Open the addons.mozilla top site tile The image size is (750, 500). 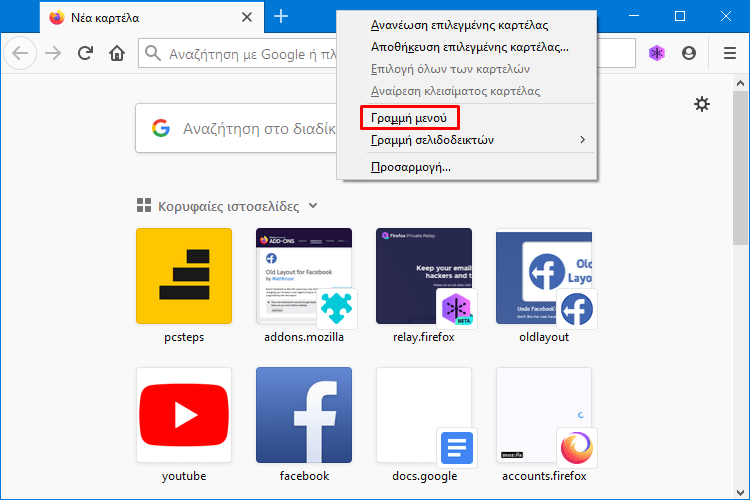pyautogui.click(x=304, y=276)
